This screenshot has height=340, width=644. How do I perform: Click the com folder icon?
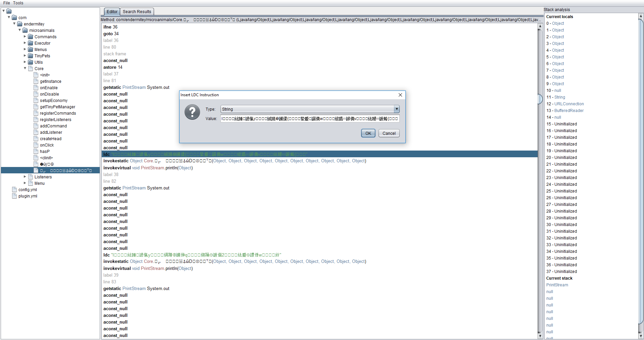(14, 18)
